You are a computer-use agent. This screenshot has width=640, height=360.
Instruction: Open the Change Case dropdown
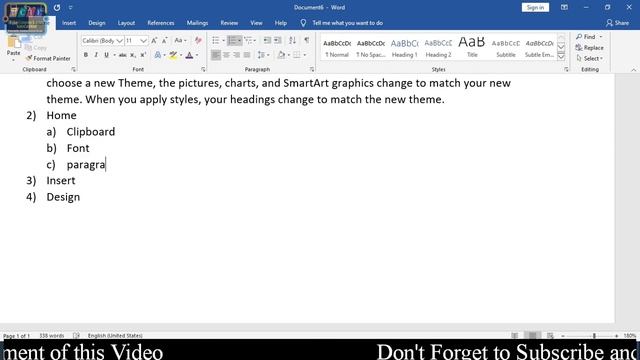point(180,40)
